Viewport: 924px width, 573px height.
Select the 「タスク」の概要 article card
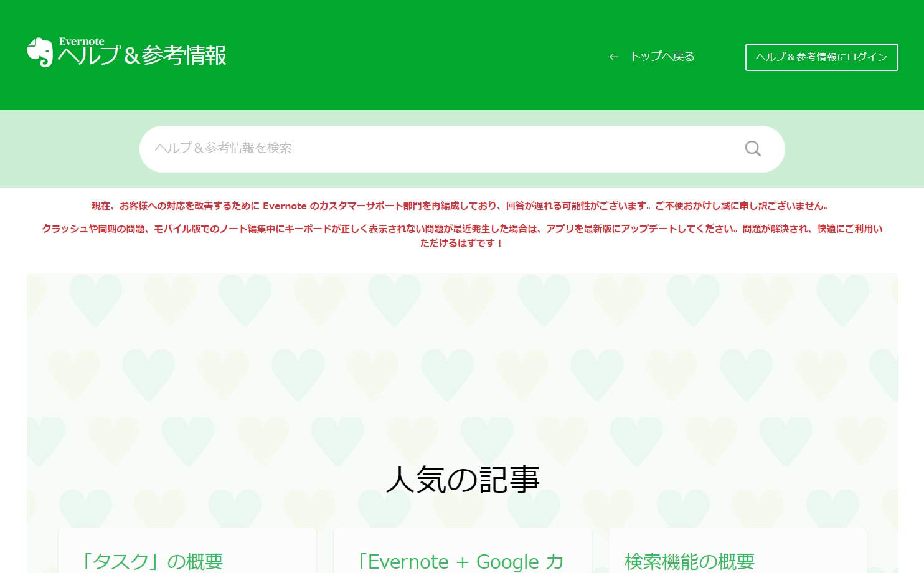[x=187, y=554]
